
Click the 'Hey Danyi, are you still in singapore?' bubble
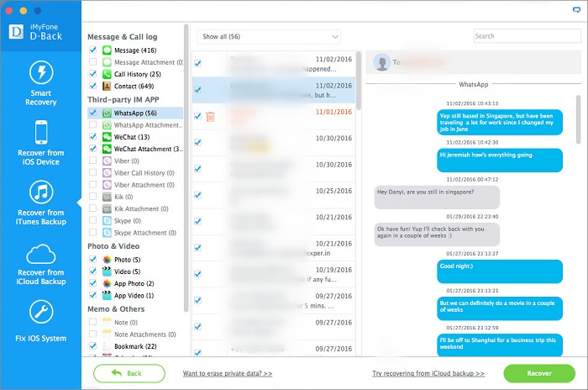[x=437, y=197]
